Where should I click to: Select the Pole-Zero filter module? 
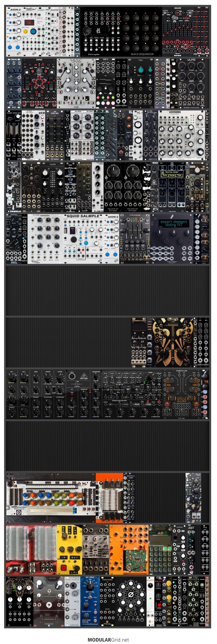(98, 187)
